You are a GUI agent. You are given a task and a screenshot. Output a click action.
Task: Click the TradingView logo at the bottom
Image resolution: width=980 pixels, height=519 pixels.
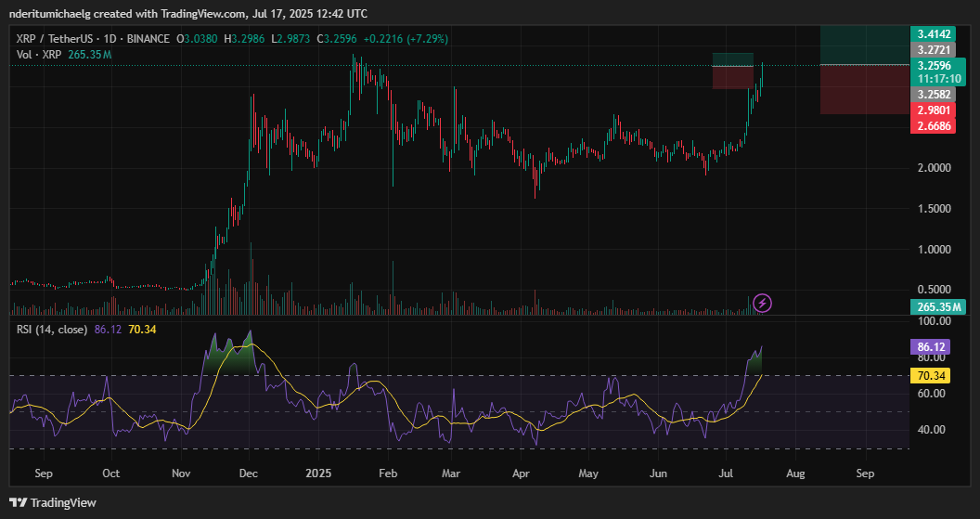click(53, 502)
